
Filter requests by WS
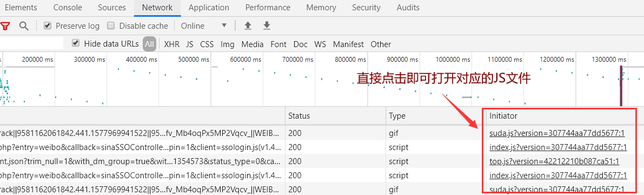click(x=320, y=44)
